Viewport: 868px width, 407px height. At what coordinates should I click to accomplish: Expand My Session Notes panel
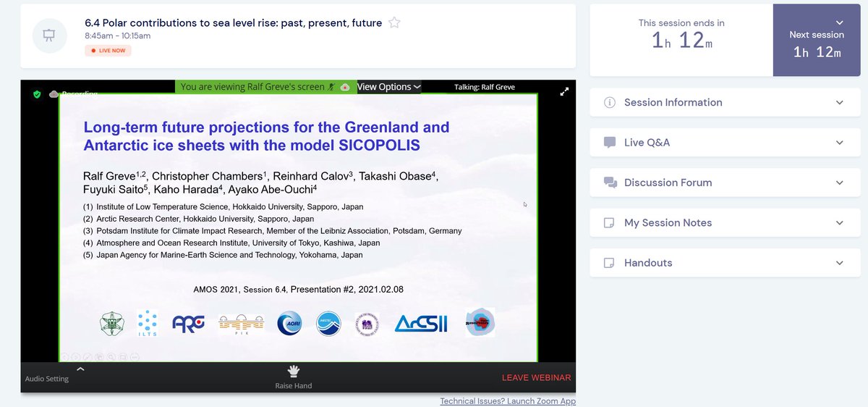[724, 222]
